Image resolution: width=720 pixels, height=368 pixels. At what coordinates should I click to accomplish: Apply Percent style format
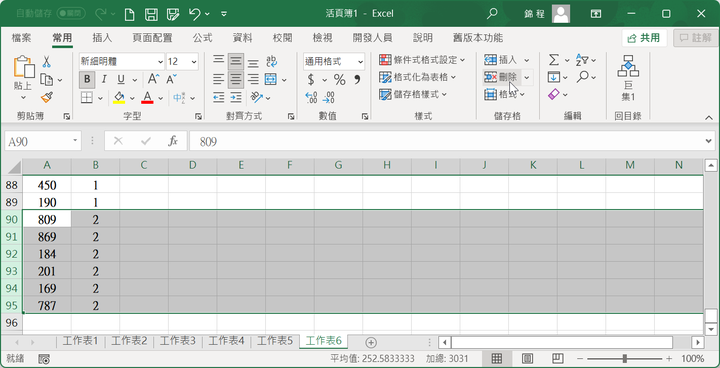340,79
